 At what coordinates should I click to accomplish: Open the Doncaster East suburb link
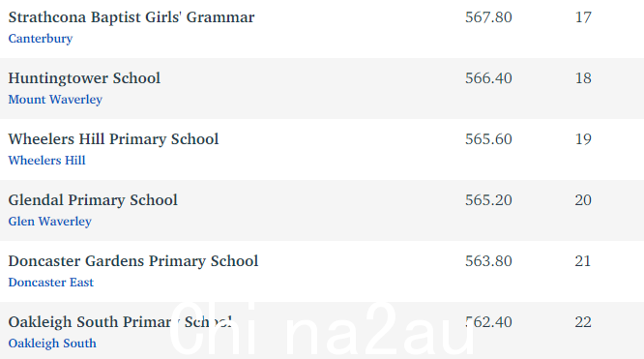(51, 283)
